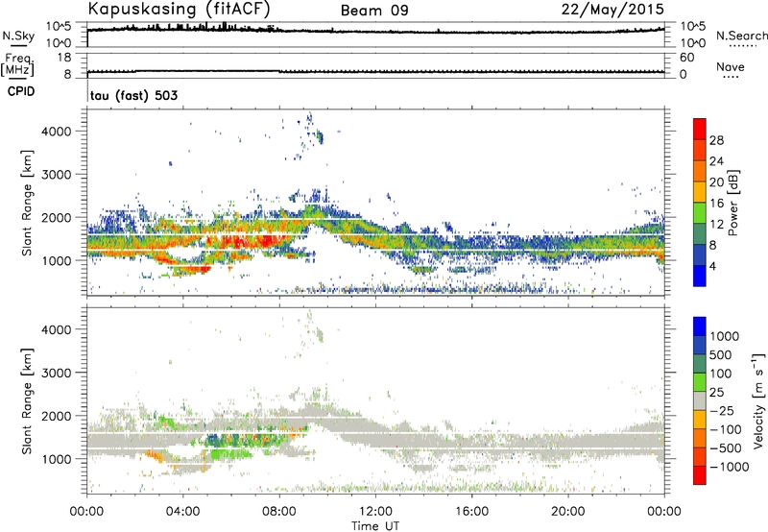Pick the bright blue top velocity colorbar segment

pyautogui.click(x=700, y=326)
